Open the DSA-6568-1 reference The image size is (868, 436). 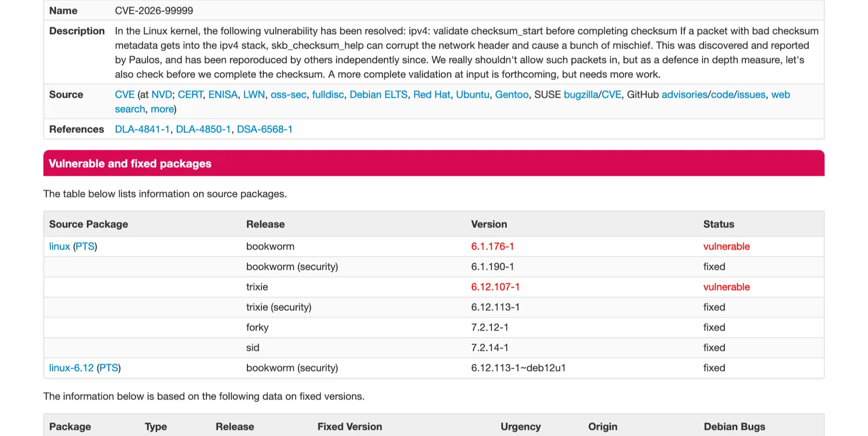(x=265, y=129)
